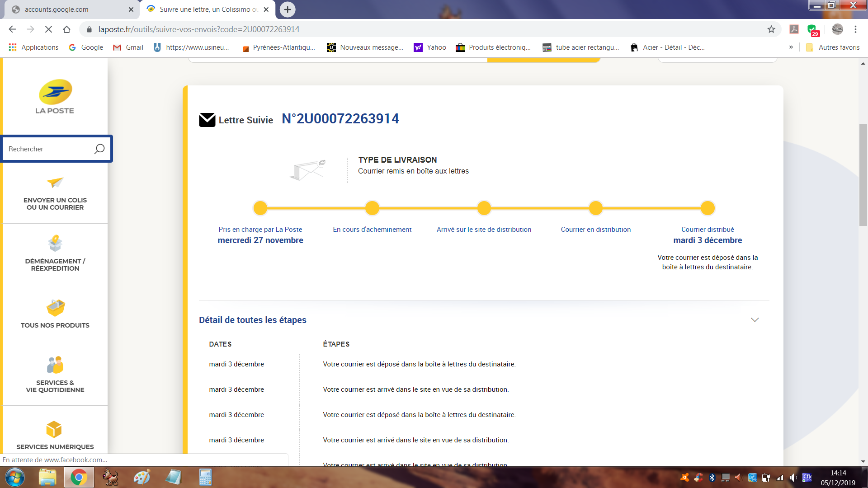Screen dimensions: 868x488
Task: Click the services people icon
Action: tap(55, 365)
